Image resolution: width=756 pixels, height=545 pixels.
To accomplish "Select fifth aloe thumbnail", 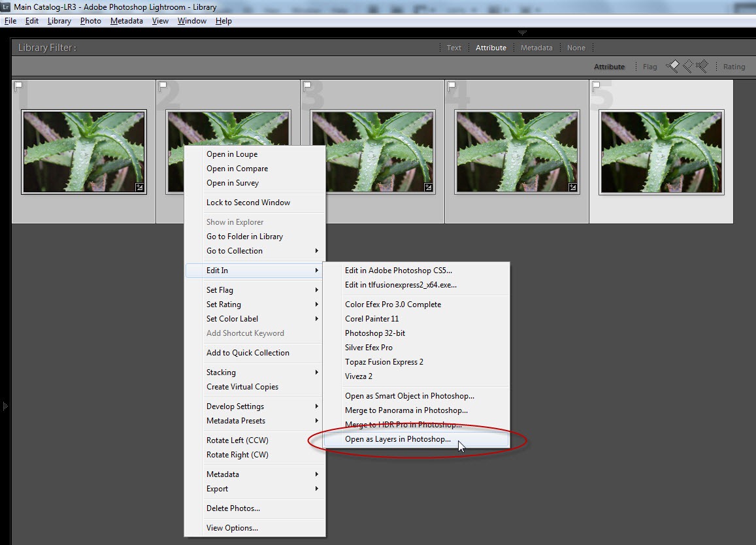I will [661, 152].
